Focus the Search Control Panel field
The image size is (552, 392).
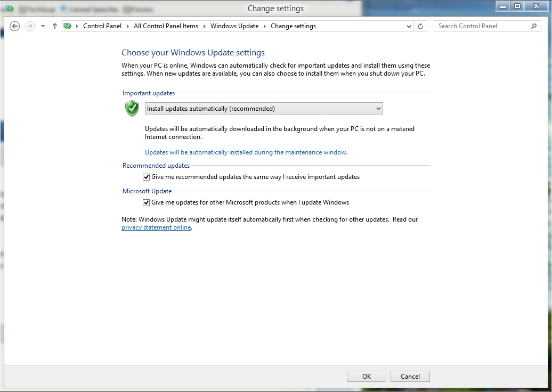(x=488, y=26)
